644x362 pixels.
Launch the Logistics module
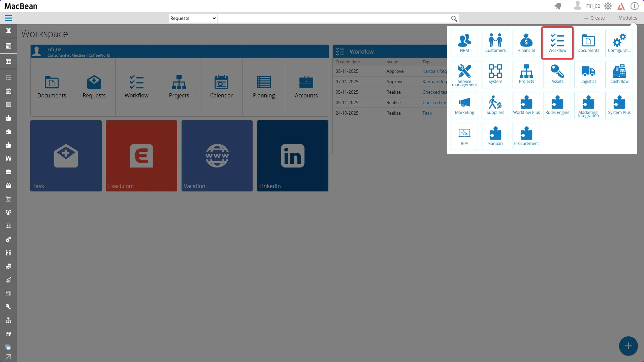[x=588, y=74]
